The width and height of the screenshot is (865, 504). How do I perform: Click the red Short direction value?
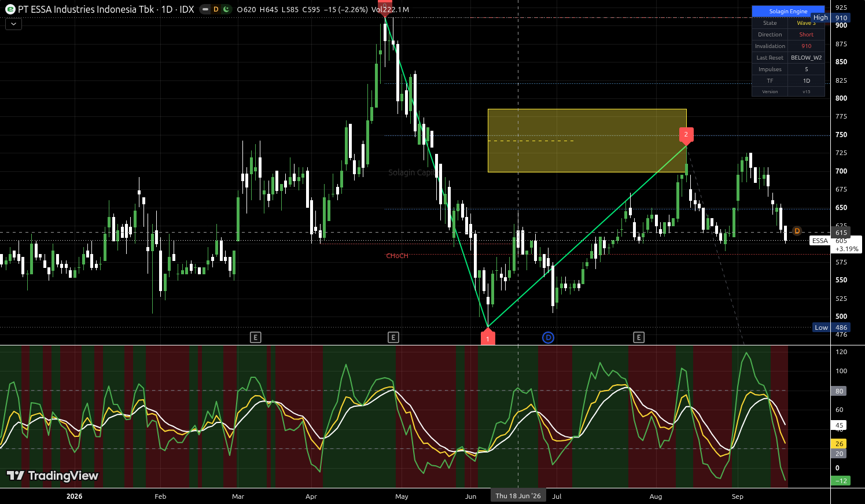806,35
